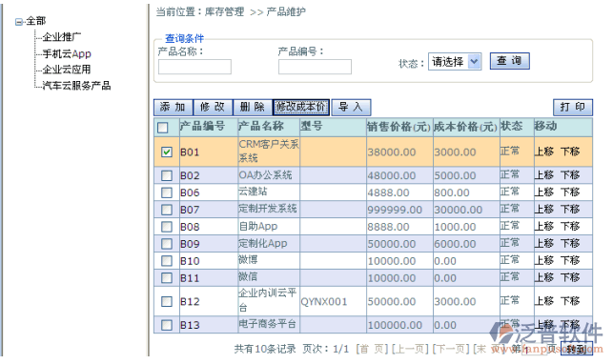Toggle the select-all checkbox in table header

163,128
